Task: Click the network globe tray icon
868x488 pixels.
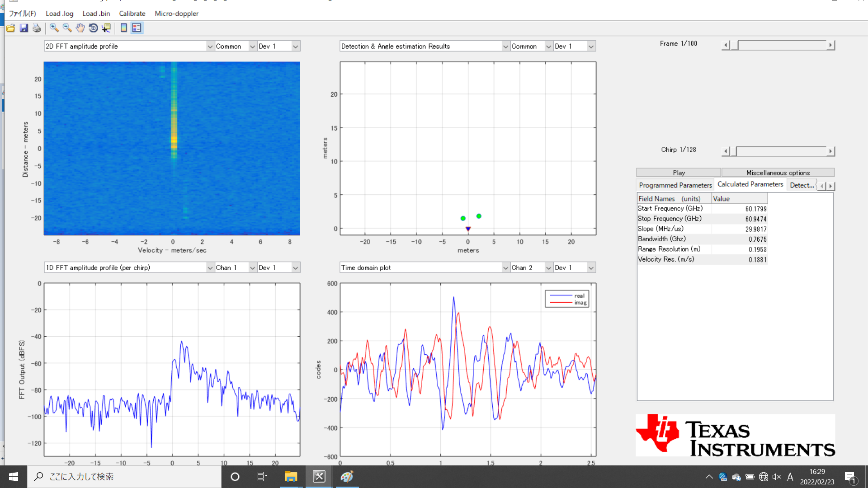Action: pyautogui.click(x=764, y=477)
